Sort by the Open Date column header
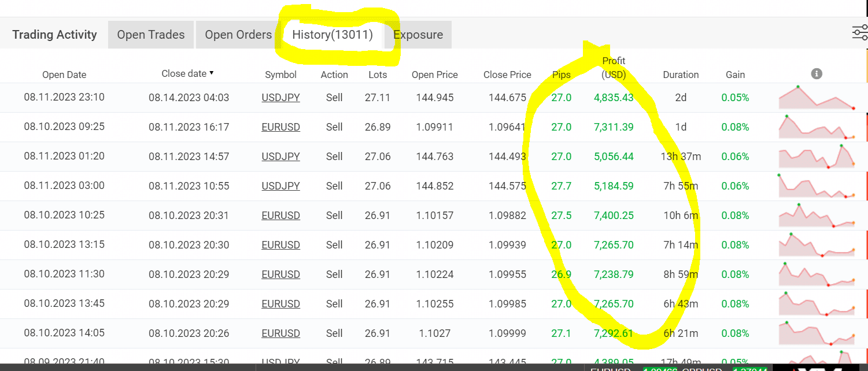This screenshot has height=371, width=868. [64, 75]
